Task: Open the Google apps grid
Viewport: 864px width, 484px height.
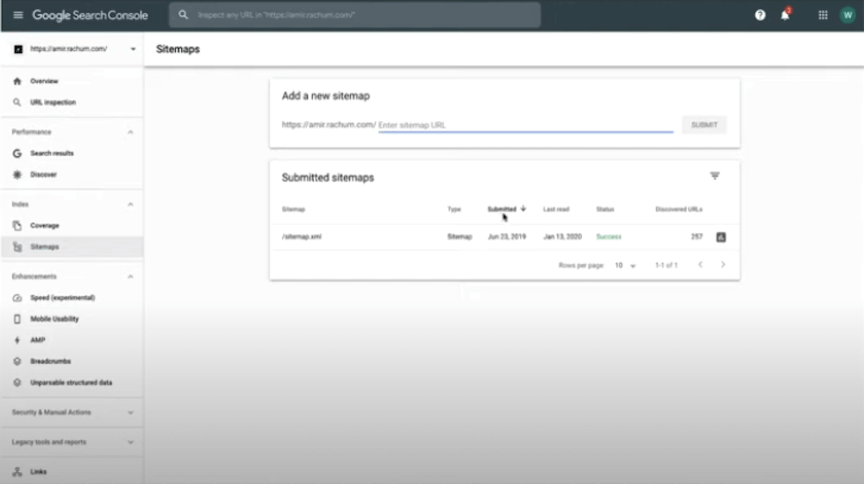Action: pos(823,15)
